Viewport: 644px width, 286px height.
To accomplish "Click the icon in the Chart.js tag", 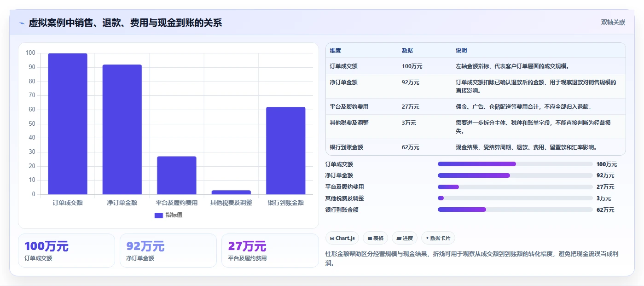I will 332,239.
